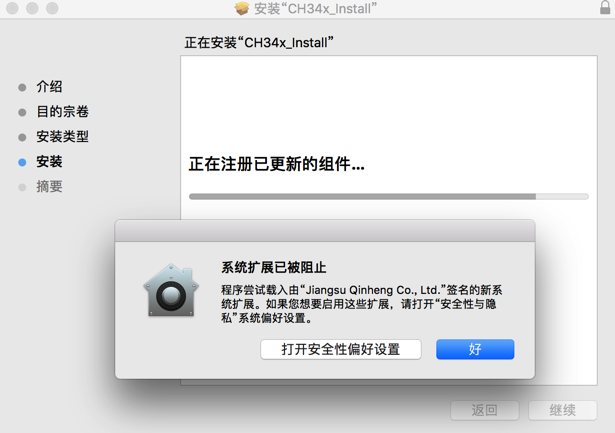Screen dimensions: 615x433
Task: Select 摘要 step in sidebar
Action: point(49,187)
